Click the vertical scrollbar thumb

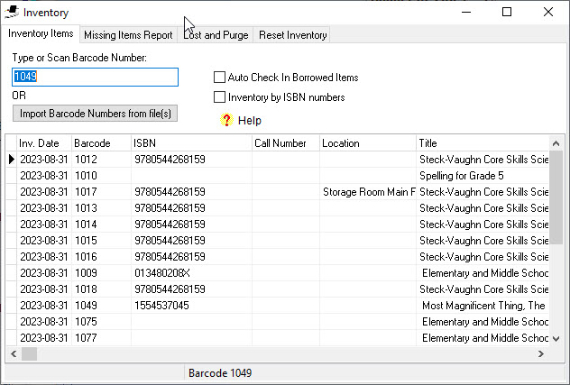pyautogui.click(x=556, y=197)
